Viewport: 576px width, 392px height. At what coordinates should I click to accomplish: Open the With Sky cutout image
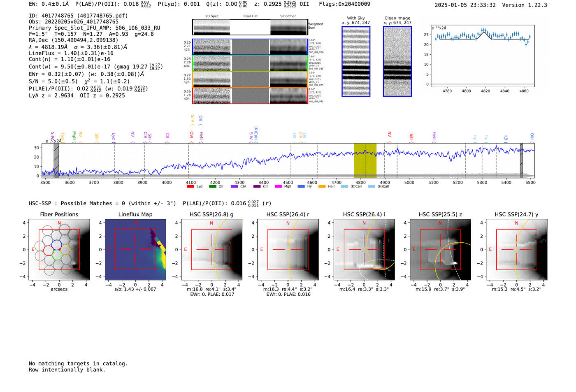pyautogui.click(x=356, y=61)
